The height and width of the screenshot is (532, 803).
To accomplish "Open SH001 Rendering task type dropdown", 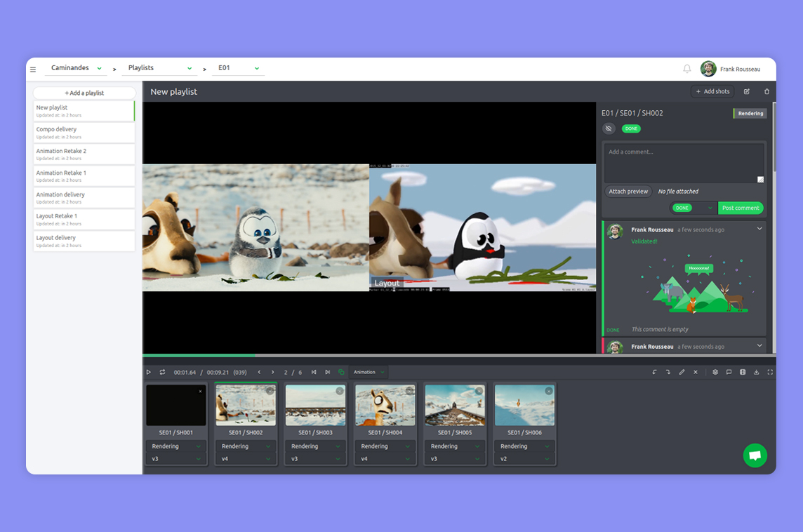I will (x=176, y=446).
